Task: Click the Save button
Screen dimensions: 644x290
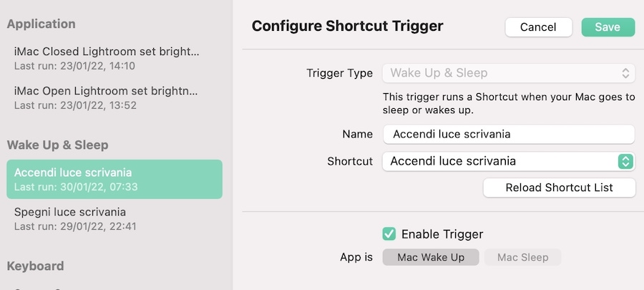Action: (x=608, y=27)
